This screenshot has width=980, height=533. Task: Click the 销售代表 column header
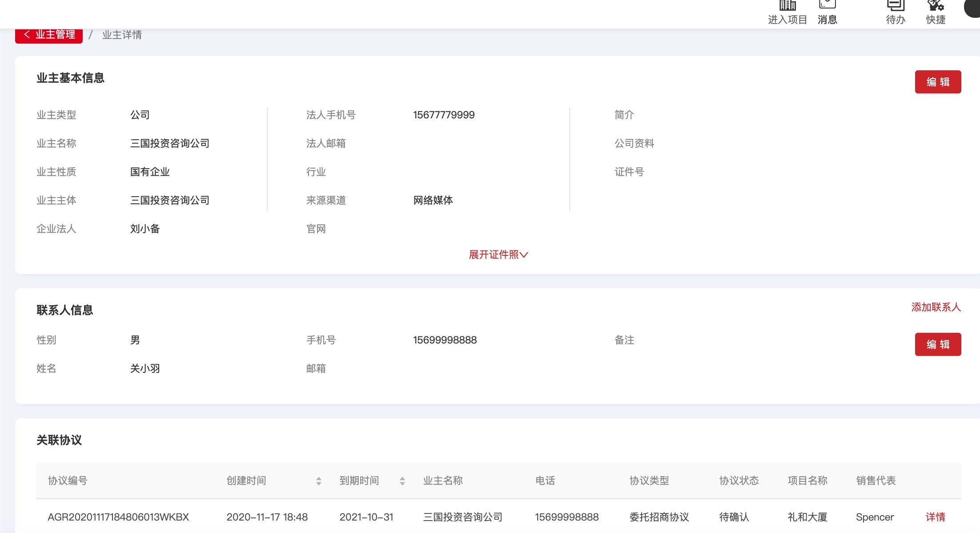tap(876, 481)
